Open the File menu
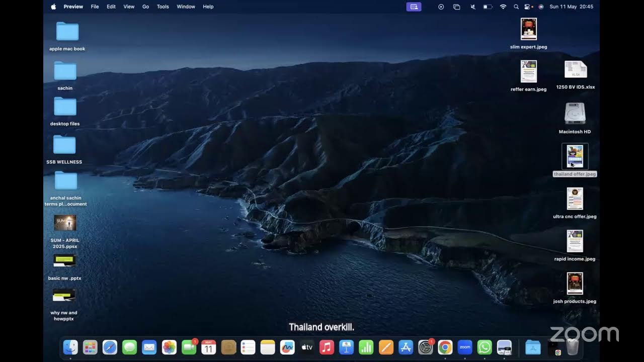 click(x=95, y=7)
